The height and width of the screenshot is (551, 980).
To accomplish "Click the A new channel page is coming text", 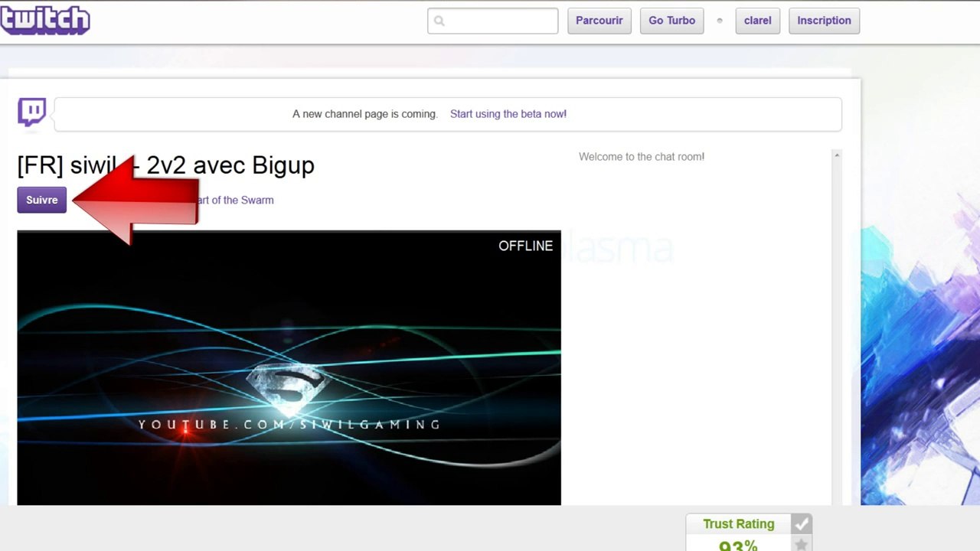I will [364, 114].
